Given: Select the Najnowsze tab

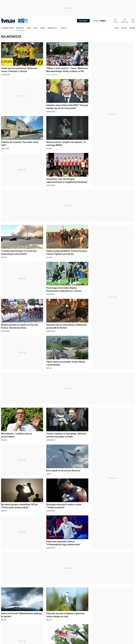Looking at the screenshot, I should coord(20,28).
